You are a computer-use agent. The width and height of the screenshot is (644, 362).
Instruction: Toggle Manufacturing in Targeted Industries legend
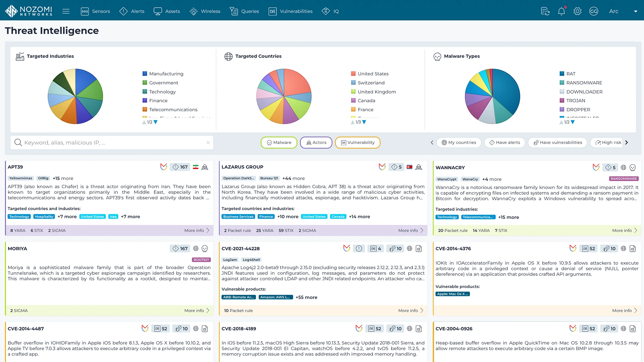coord(163,74)
